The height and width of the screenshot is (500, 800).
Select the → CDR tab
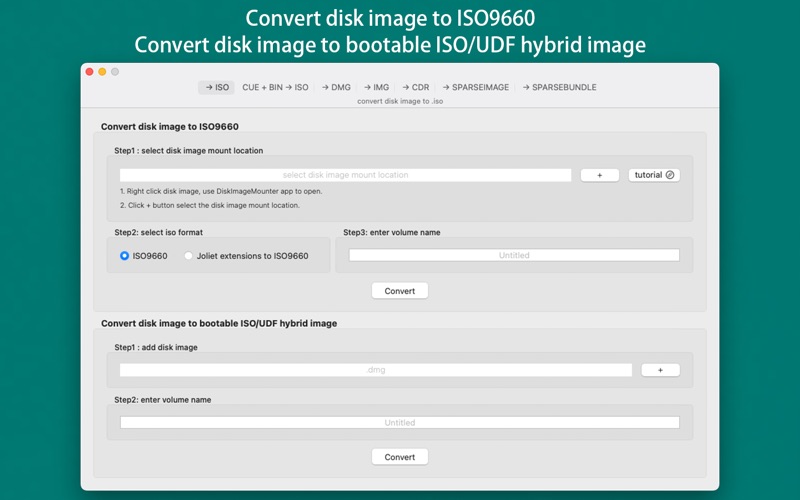click(415, 87)
